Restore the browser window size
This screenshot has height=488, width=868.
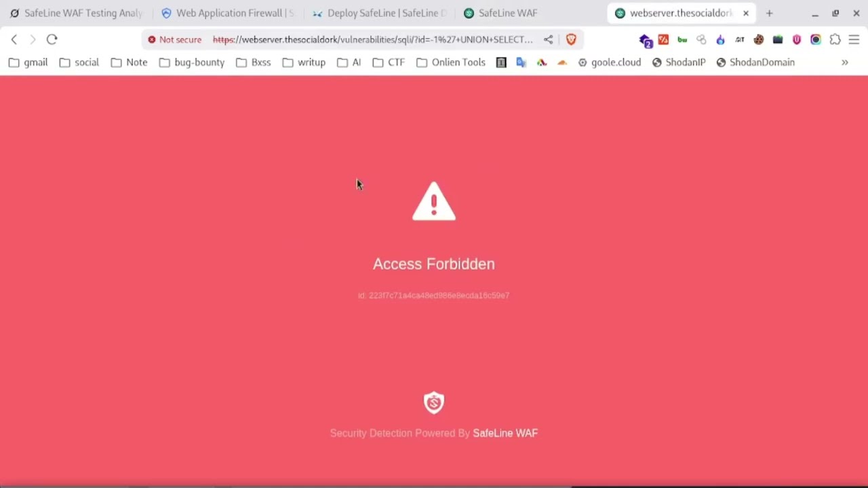click(x=835, y=13)
